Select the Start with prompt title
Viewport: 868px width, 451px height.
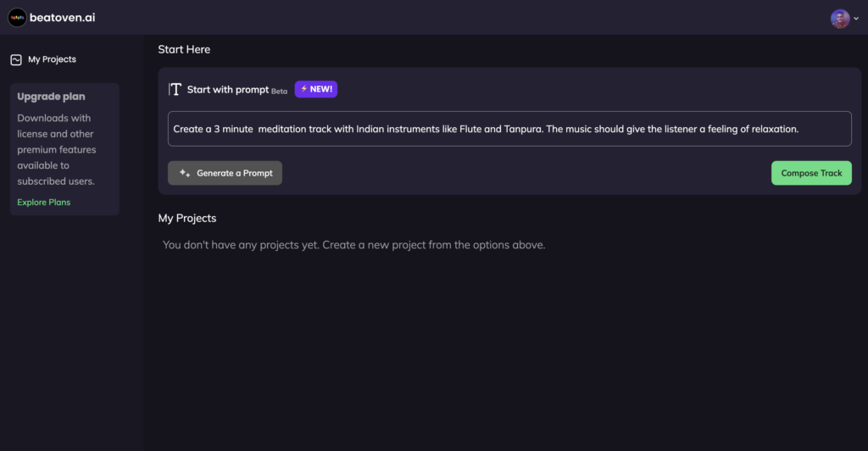(x=227, y=90)
